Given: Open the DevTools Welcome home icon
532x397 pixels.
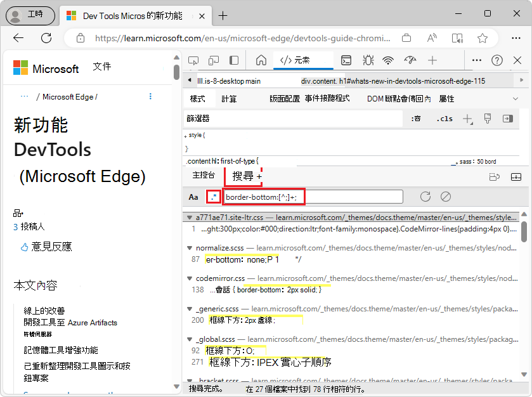Looking at the screenshot, I should (261, 60).
